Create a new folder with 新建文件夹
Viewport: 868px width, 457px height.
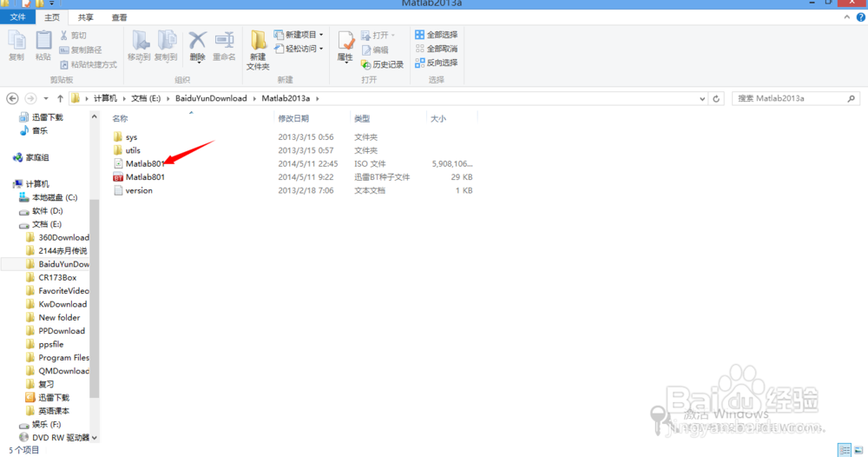pos(258,50)
